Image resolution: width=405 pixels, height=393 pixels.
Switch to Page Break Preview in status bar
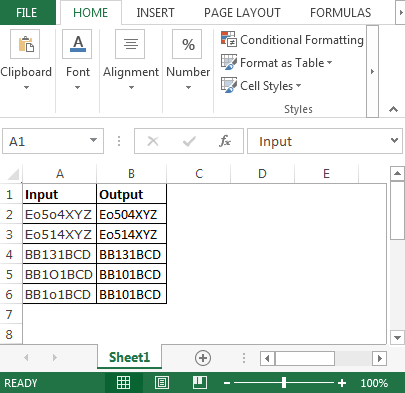point(200,383)
